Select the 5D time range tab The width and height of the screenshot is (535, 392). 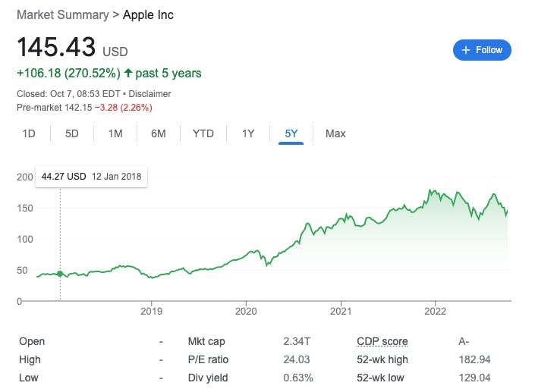coord(72,133)
